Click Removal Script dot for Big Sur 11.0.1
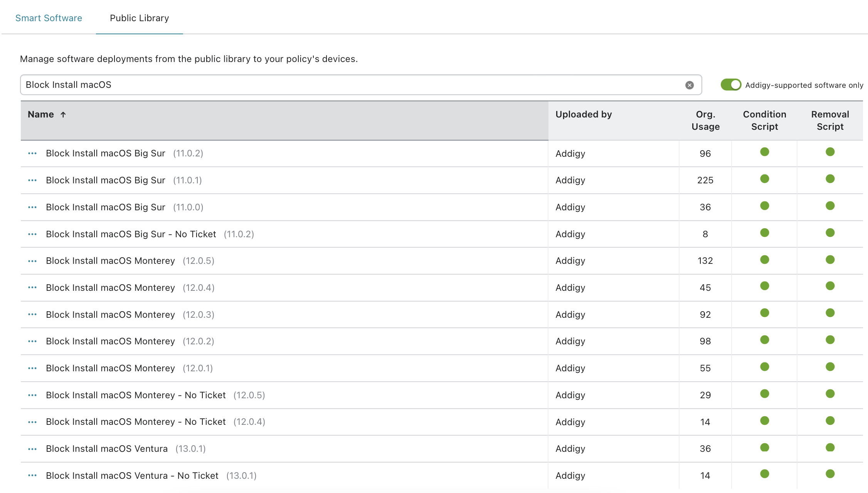 [x=830, y=179]
